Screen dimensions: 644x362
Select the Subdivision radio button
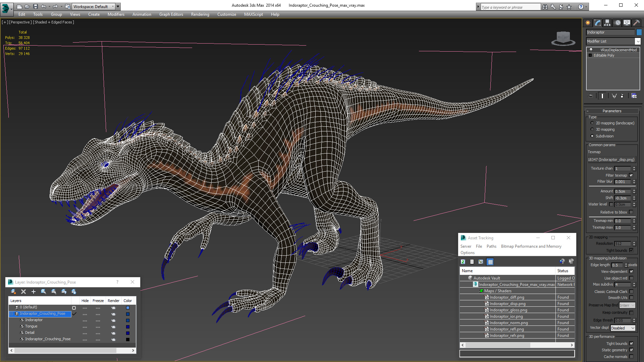592,136
